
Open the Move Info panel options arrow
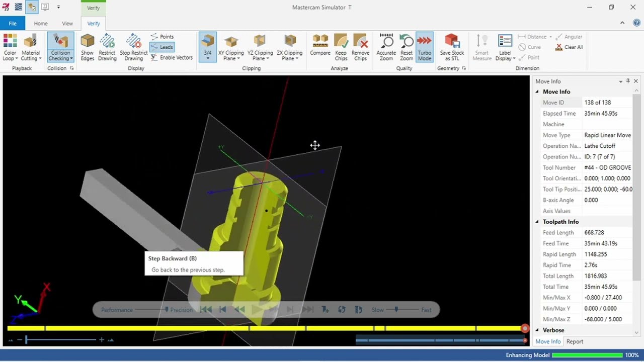[620, 81]
